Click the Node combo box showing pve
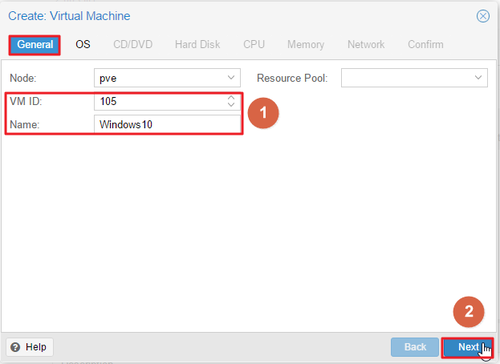This screenshot has height=364, width=500. (167, 78)
